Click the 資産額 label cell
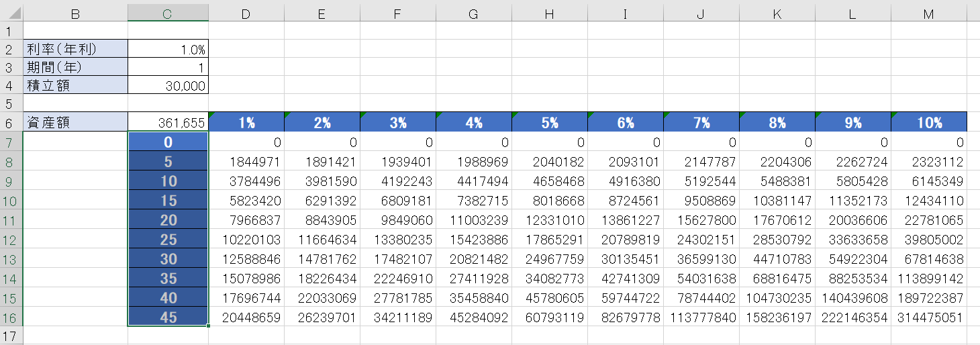This screenshot has width=980, height=345. (x=75, y=122)
